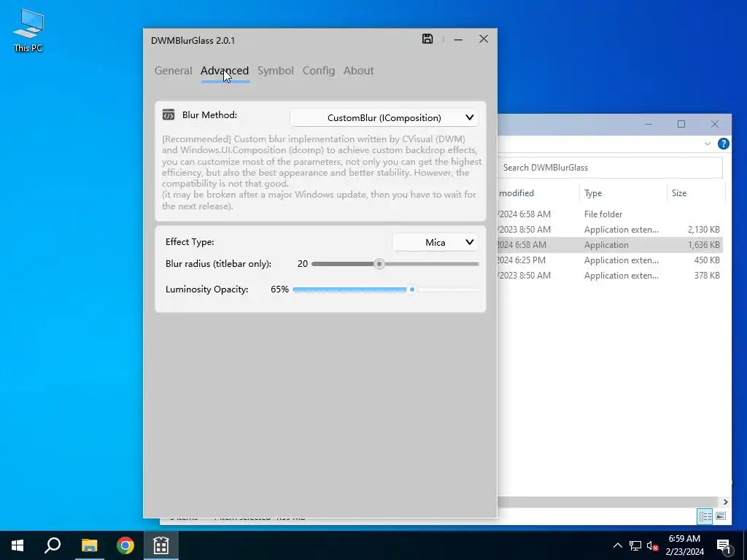Image resolution: width=747 pixels, height=560 pixels.
Task: Show hidden system tray icons
Action: pos(617,545)
